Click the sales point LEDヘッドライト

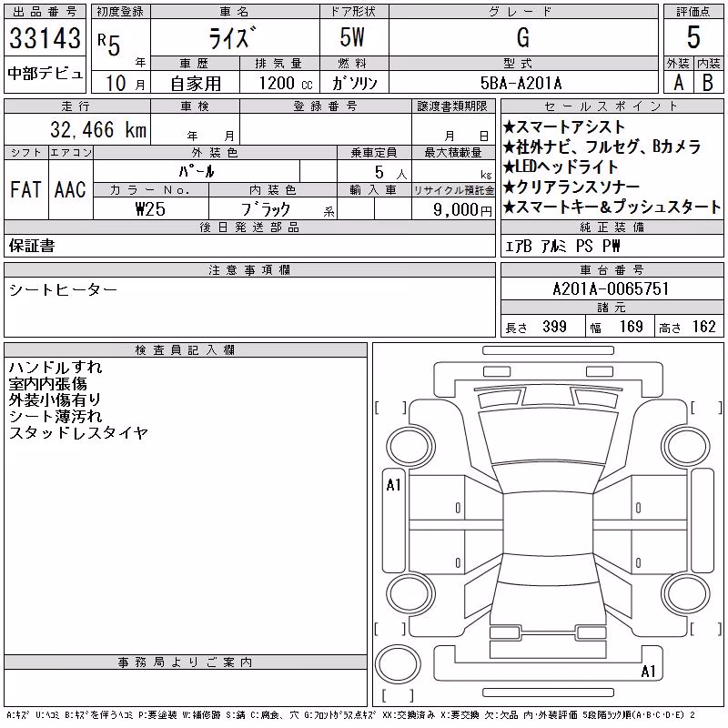click(561, 167)
